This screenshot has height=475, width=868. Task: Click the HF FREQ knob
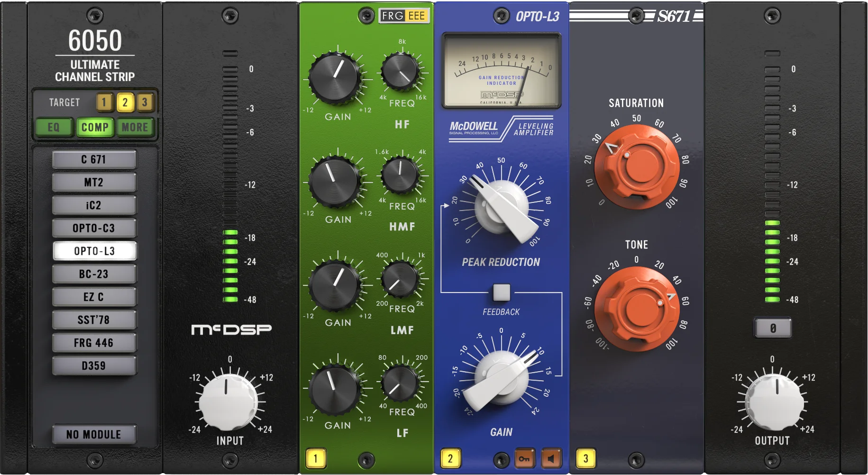click(401, 72)
